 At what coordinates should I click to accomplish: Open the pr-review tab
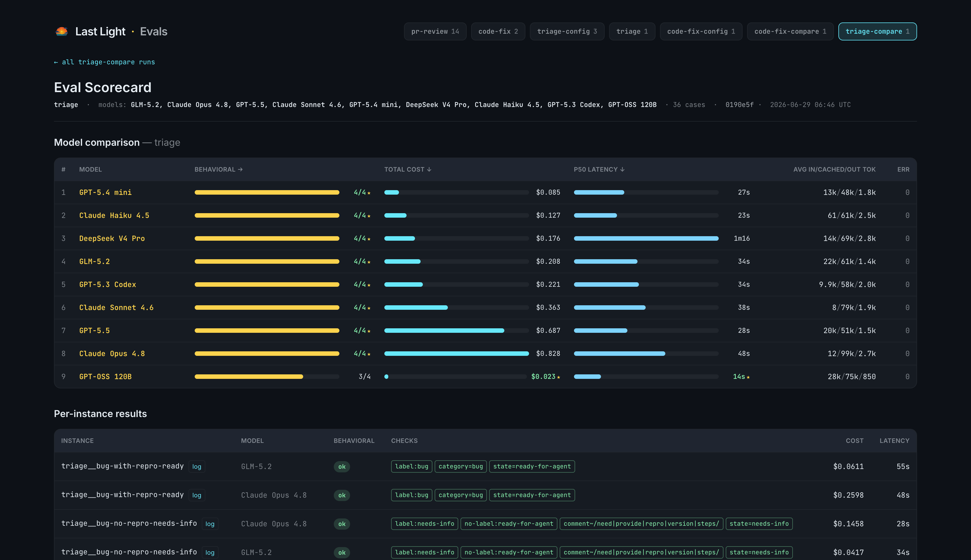coord(435,31)
